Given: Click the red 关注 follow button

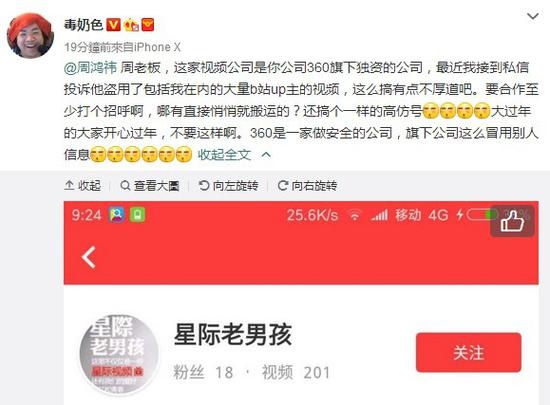Looking at the screenshot, I should pos(469,352).
